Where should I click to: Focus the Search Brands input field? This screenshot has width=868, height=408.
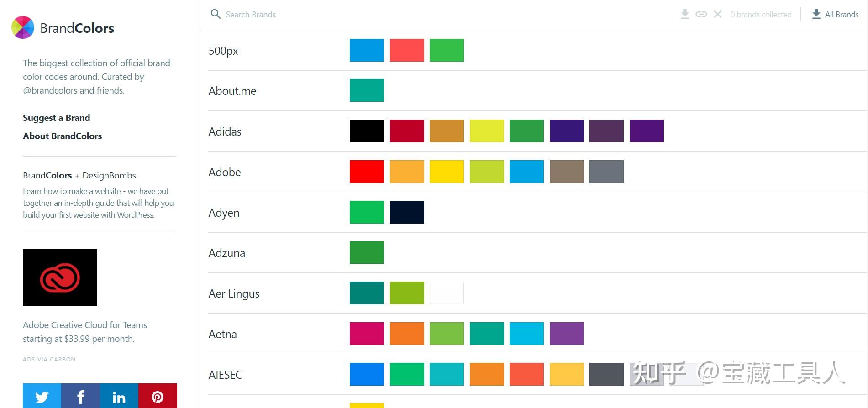click(447, 14)
